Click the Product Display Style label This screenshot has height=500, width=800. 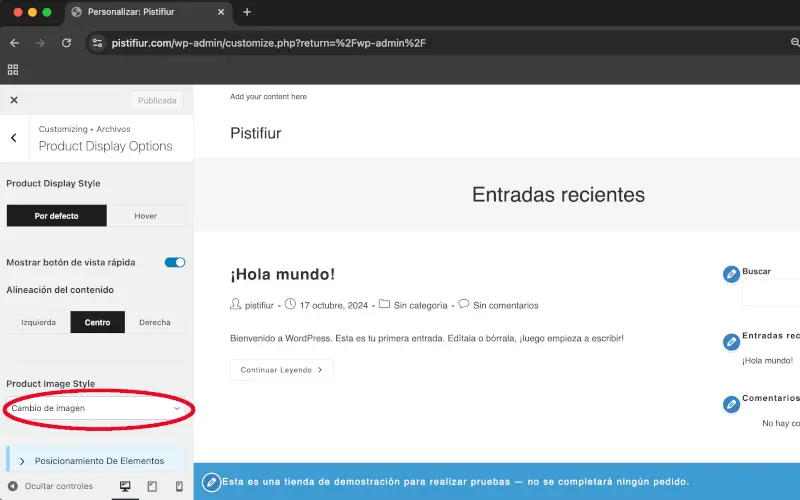53,183
